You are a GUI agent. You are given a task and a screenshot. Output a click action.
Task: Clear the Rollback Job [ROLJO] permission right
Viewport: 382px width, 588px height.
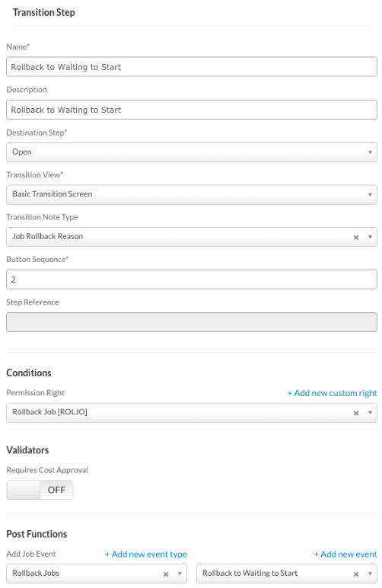(356, 413)
